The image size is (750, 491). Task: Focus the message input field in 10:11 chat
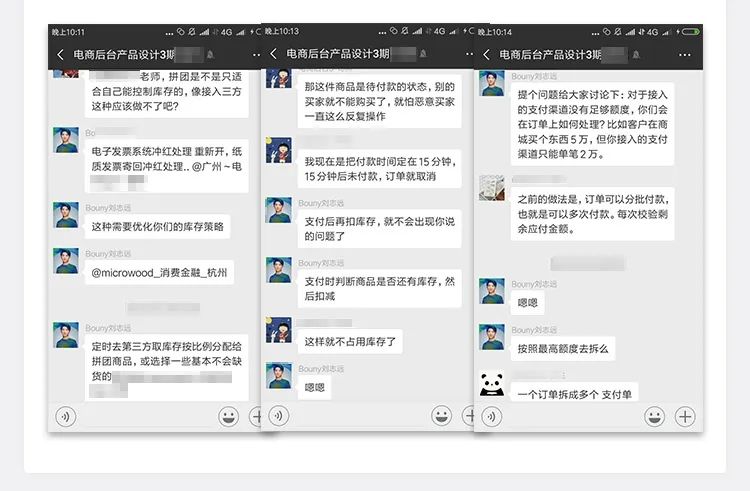tap(147, 417)
